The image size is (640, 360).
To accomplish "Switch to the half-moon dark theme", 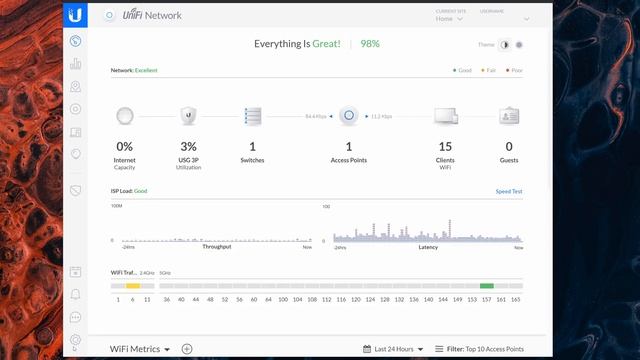I will [x=504, y=45].
